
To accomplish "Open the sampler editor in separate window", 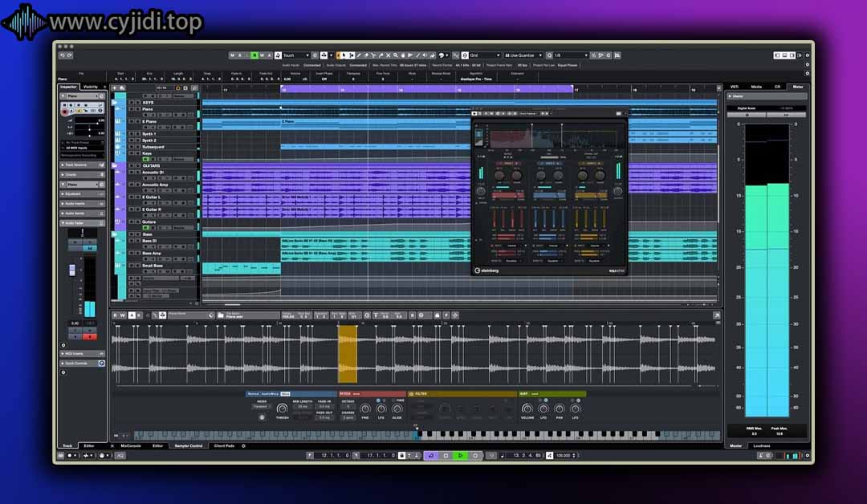I will tap(717, 315).
